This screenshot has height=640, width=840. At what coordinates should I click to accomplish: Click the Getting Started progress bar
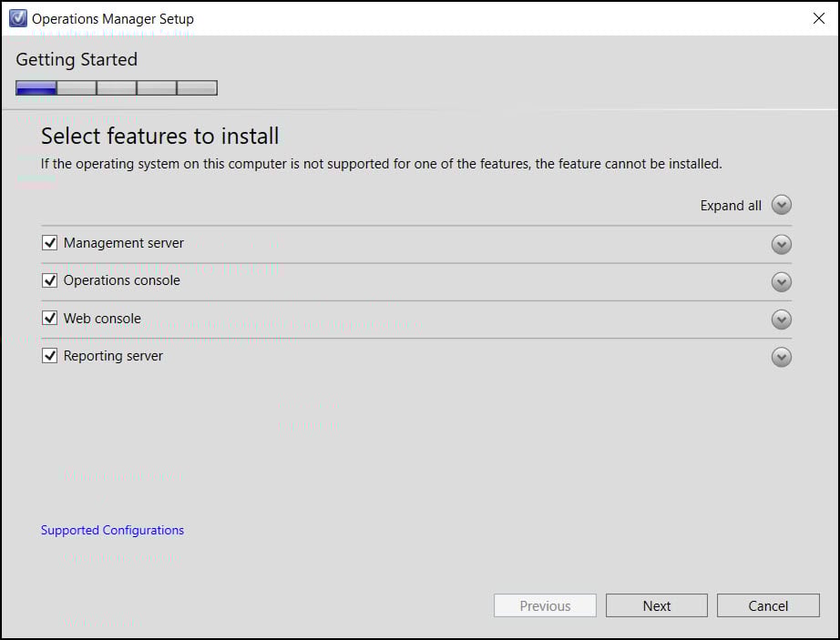(x=117, y=87)
